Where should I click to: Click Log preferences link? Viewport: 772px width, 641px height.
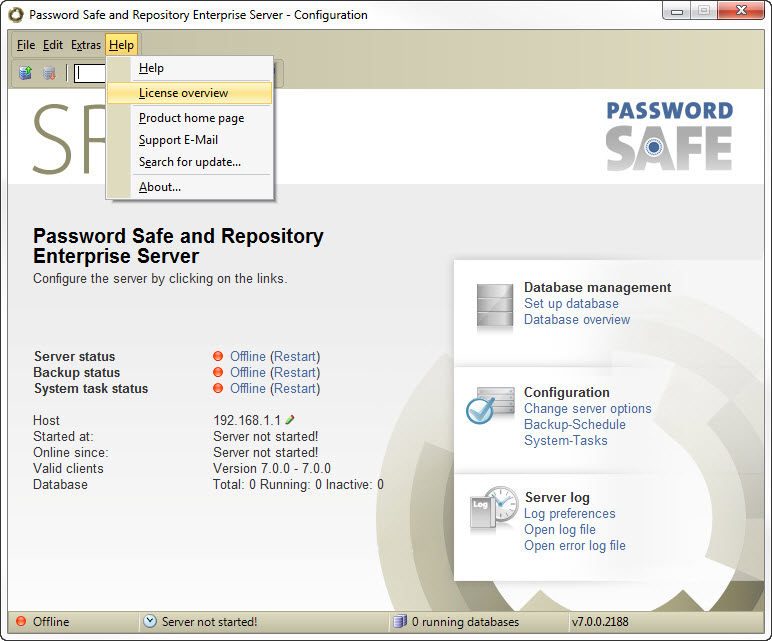pos(570,513)
